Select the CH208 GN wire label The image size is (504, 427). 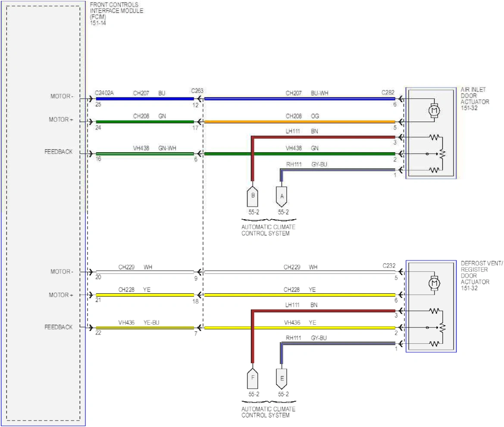pos(150,116)
